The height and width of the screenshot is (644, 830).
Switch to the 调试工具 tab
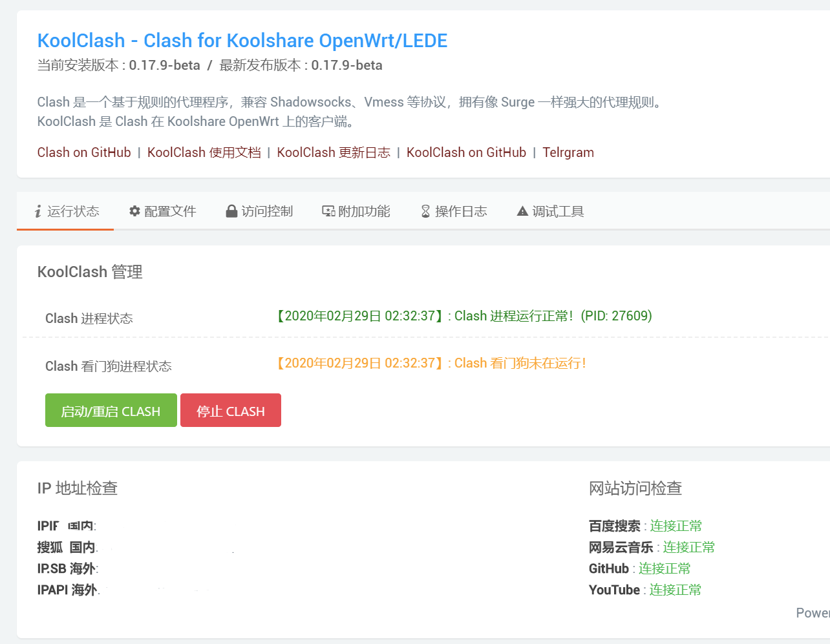coord(557,211)
